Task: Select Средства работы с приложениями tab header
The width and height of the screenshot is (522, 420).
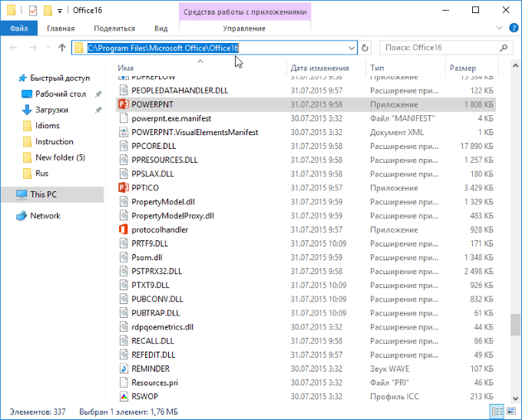Action: tap(245, 12)
